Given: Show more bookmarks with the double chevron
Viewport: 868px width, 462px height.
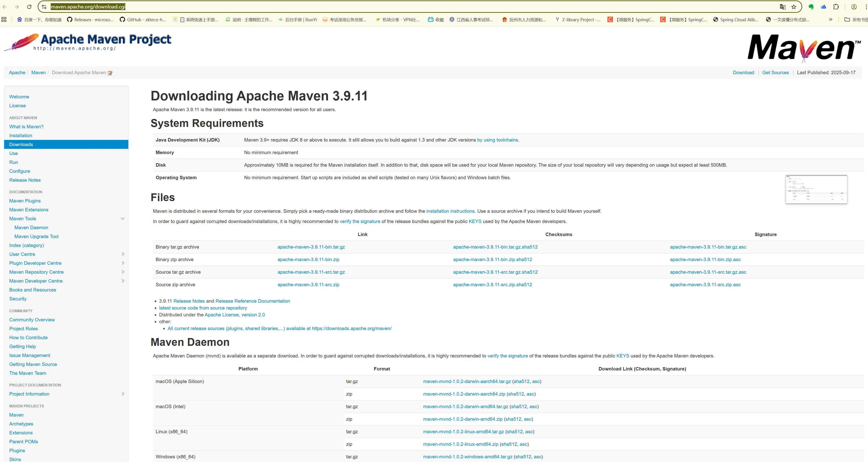Looking at the screenshot, I should point(831,20).
